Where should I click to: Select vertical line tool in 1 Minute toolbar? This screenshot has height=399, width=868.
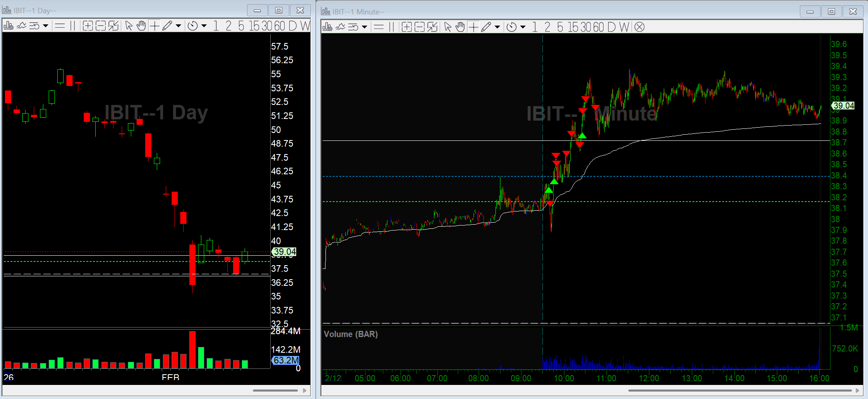pyautogui.click(x=392, y=27)
